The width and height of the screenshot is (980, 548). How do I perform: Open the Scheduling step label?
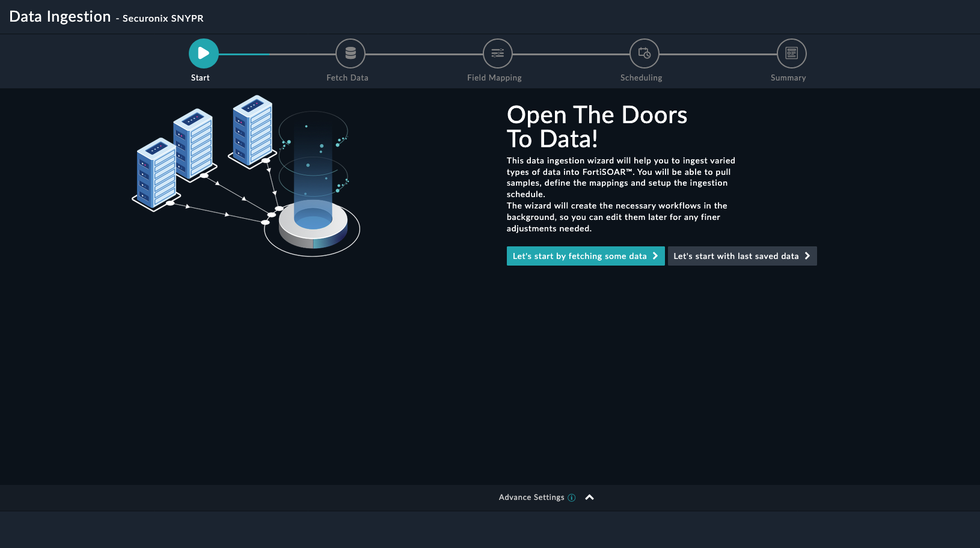[x=641, y=78]
